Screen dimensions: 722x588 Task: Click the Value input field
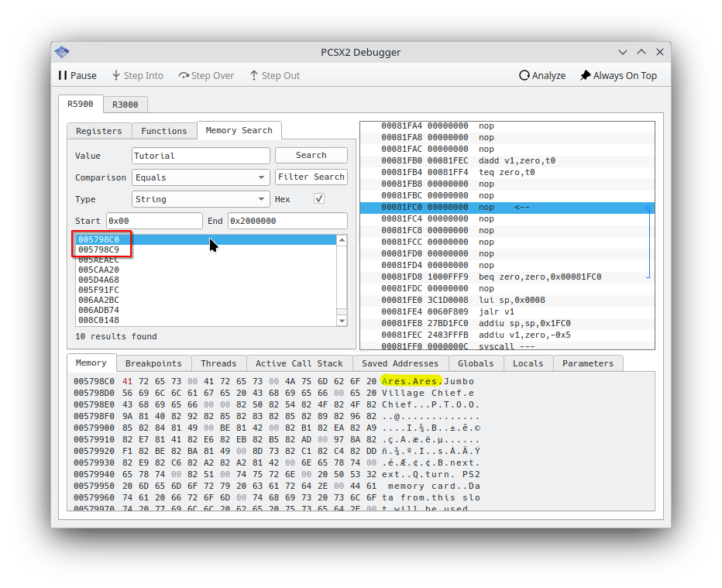[x=201, y=156]
